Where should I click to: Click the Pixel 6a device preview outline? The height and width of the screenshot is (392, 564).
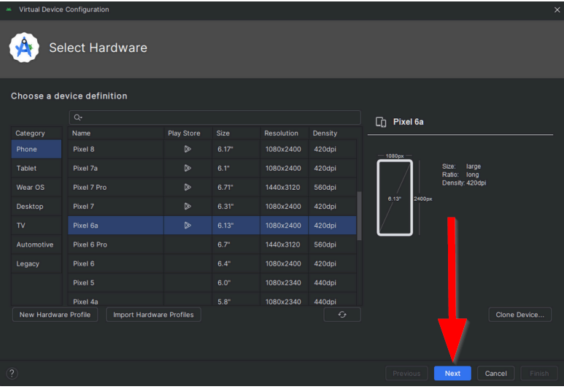(395, 198)
